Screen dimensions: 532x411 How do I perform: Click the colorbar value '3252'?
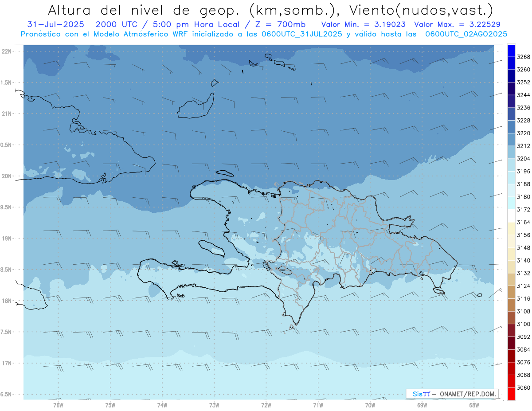(524, 82)
